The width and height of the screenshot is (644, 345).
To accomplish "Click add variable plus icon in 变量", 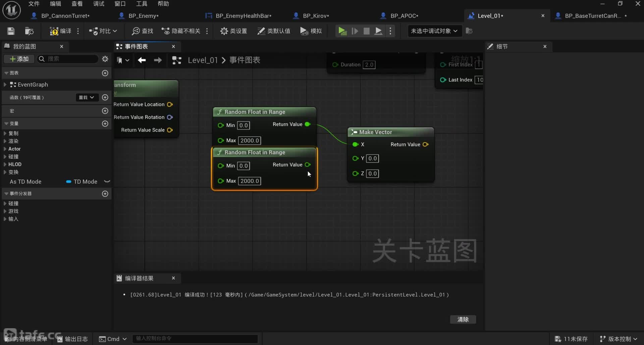I will coord(105,124).
